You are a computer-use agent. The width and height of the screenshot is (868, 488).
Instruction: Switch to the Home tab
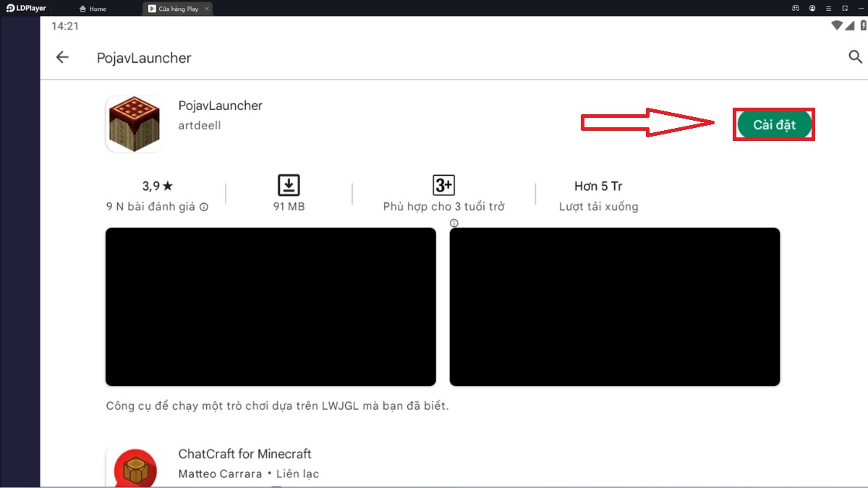coord(93,9)
